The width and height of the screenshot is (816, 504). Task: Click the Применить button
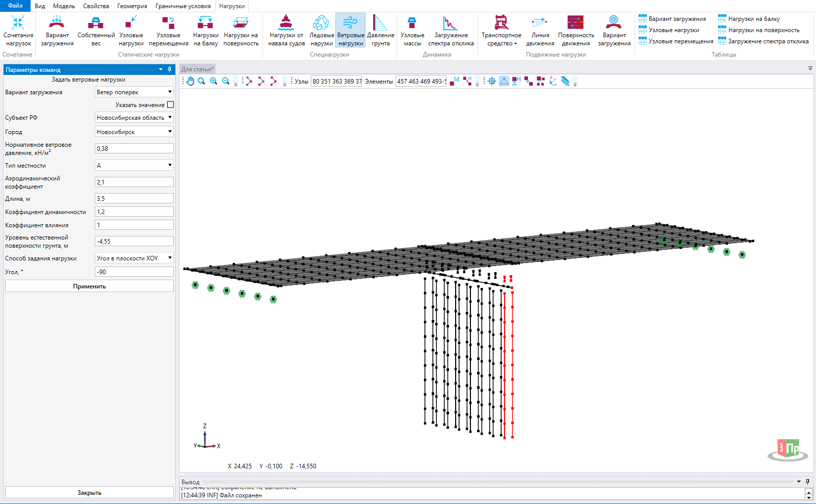pyautogui.click(x=89, y=286)
